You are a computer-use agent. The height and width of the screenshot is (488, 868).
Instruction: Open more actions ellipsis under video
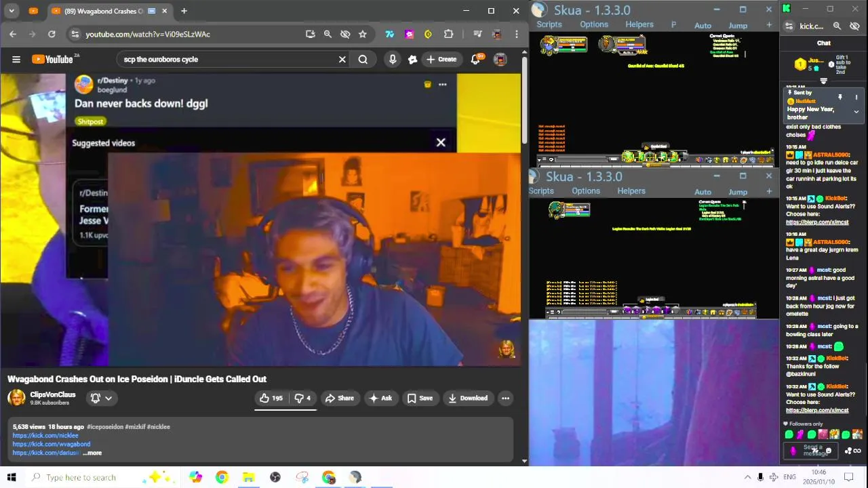click(505, 399)
